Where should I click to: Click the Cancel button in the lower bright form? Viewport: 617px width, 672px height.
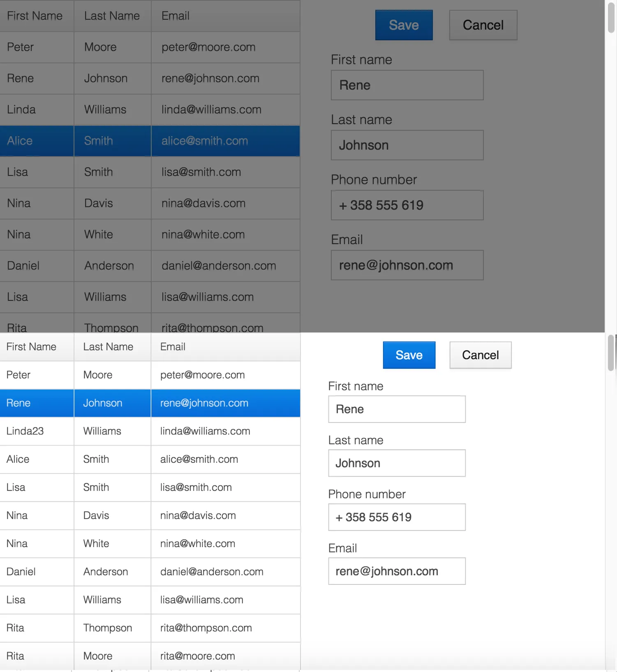[x=480, y=355]
